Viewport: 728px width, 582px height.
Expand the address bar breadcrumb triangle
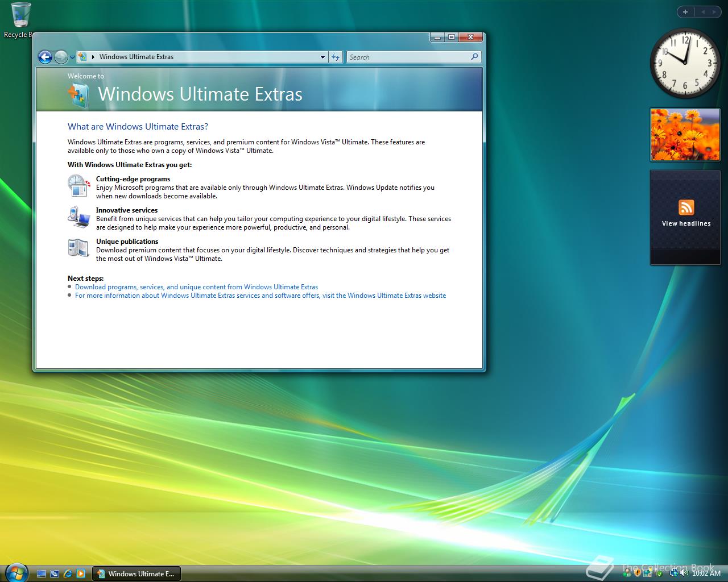[93, 57]
